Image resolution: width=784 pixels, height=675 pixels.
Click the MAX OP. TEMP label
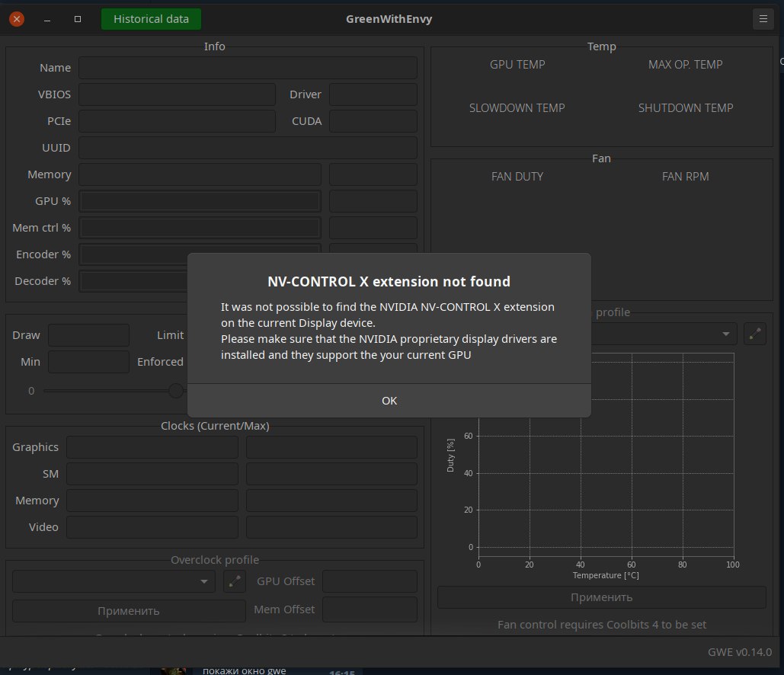coord(685,65)
